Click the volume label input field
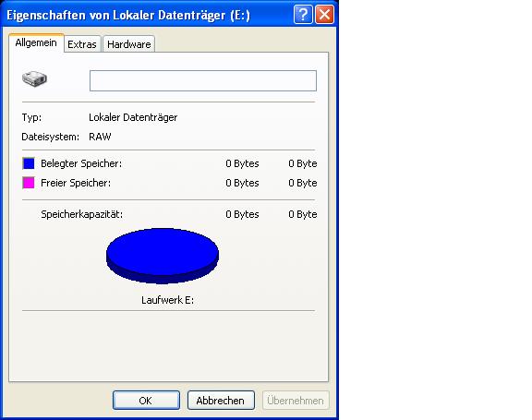 click(203, 80)
